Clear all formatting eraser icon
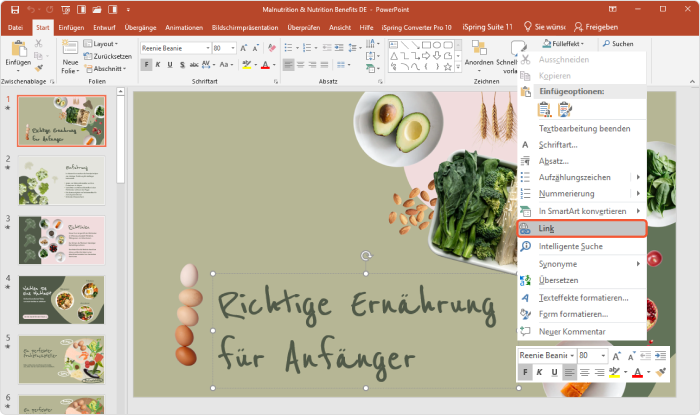Image resolution: width=700 pixels, height=415 pixels. pyautogui.click(x=271, y=48)
